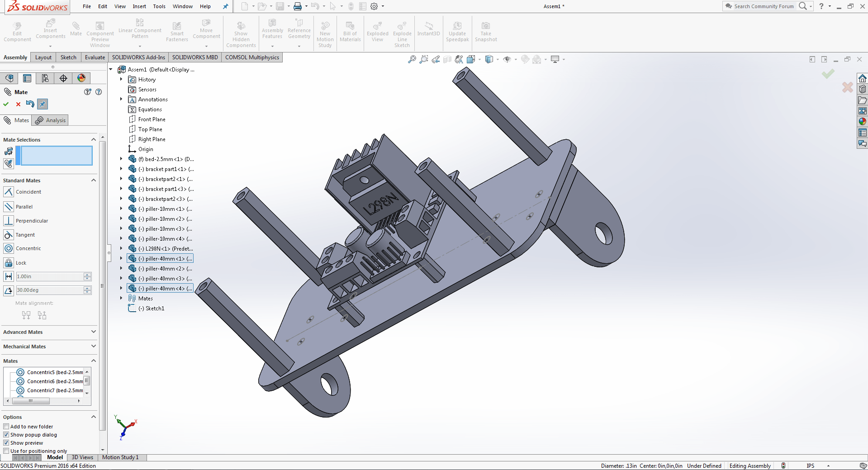868x470 pixels.
Task: Expand L298N<1> component in tree
Action: coord(121,248)
